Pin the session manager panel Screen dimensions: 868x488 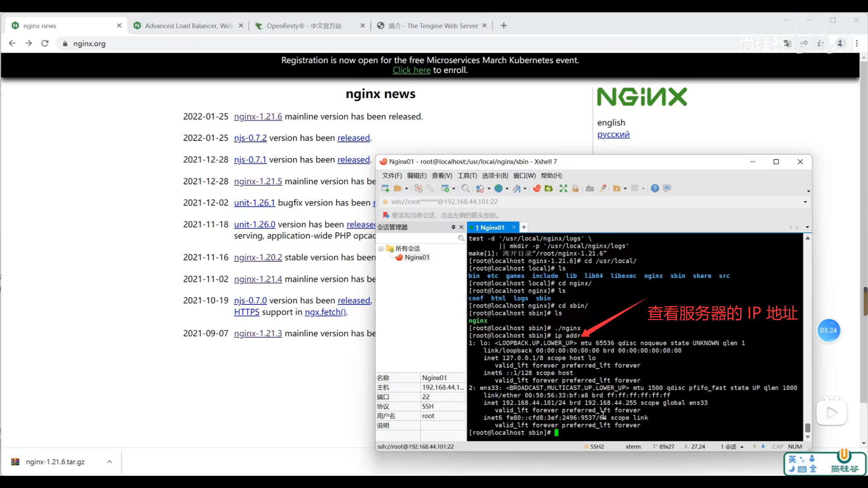pos(453,227)
